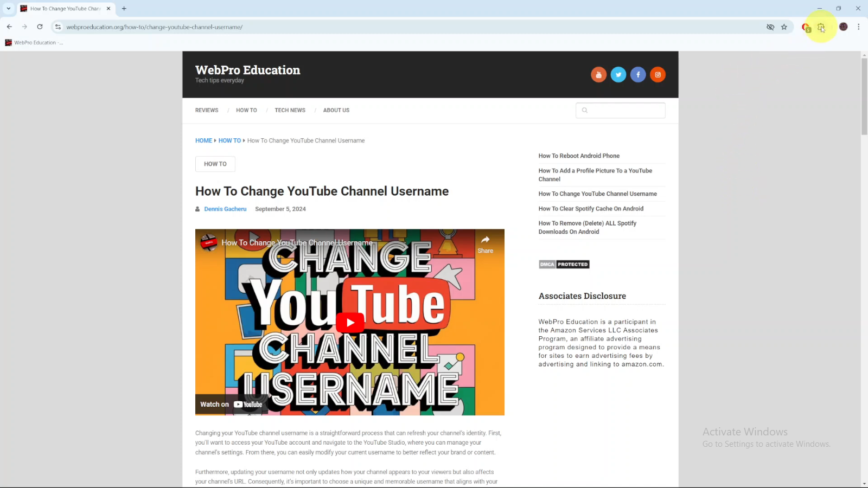Click the article heading How To Change YouTube Channel Username
The width and height of the screenshot is (868, 488).
point(322,191)
